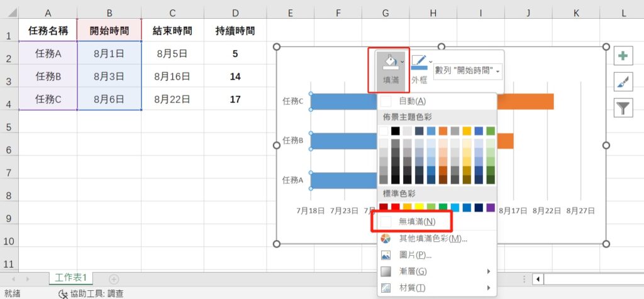Pick the standard purple color swatch
644x299 pixels.
click(491, 207)
